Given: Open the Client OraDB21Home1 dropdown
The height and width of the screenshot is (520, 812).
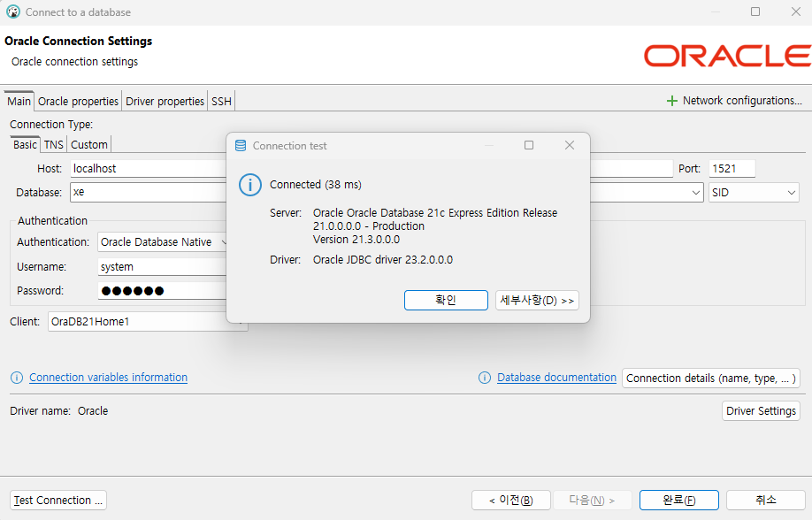Looking at the screenshot, I should (x=147, y=322).
